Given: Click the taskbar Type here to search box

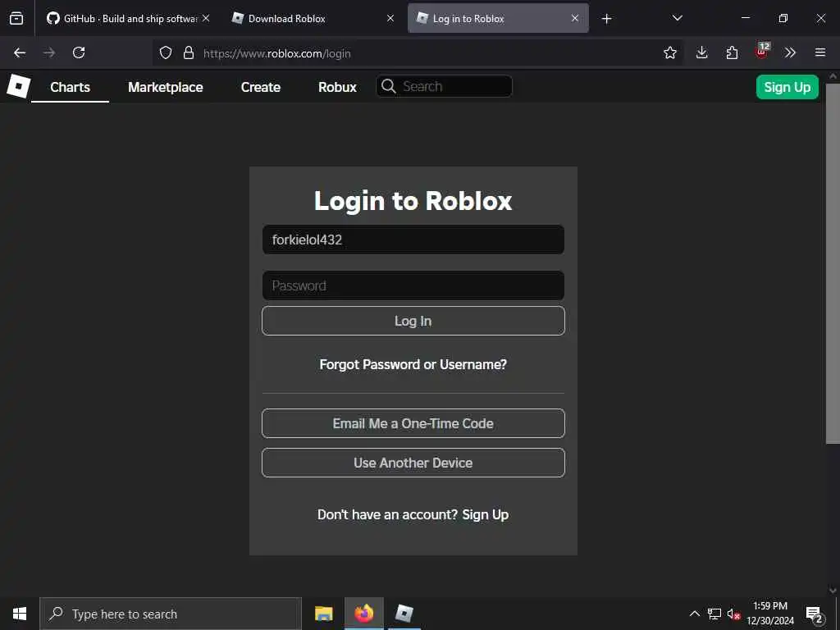Looking at the screenshot, I should pos(171,614).
